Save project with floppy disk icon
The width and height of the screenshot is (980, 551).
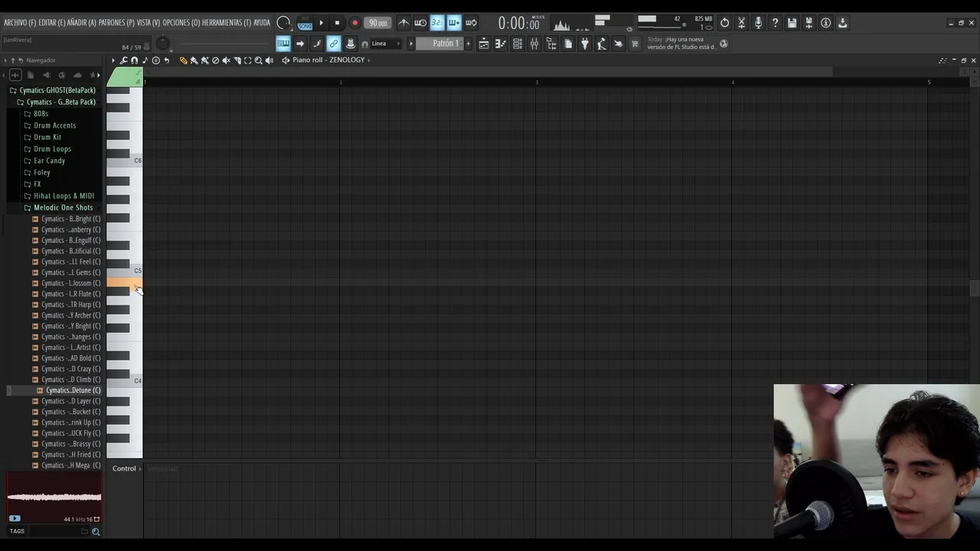[x=792, y=23]
